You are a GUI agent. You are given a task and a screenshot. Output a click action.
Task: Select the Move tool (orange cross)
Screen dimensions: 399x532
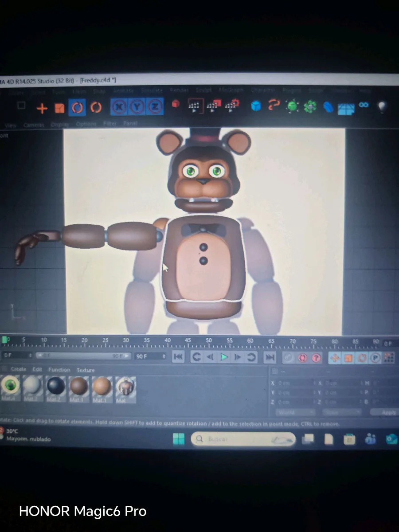point(42,108)
